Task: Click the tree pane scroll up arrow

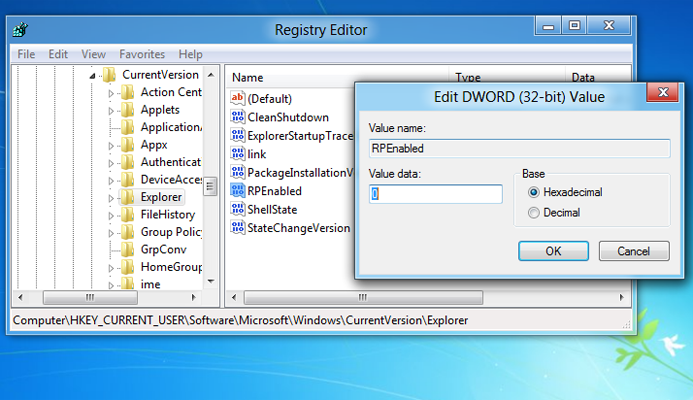Action: pyautogui.click(x=211, y=75)
